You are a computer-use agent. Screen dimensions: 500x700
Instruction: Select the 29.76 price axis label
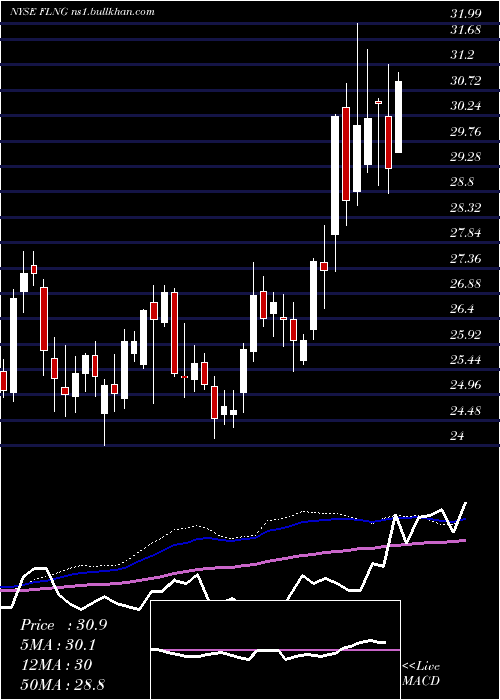(x=466, y=132)
